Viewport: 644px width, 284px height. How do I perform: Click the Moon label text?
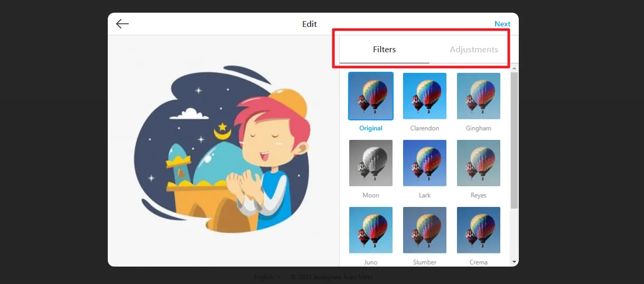tap(371, 195)
